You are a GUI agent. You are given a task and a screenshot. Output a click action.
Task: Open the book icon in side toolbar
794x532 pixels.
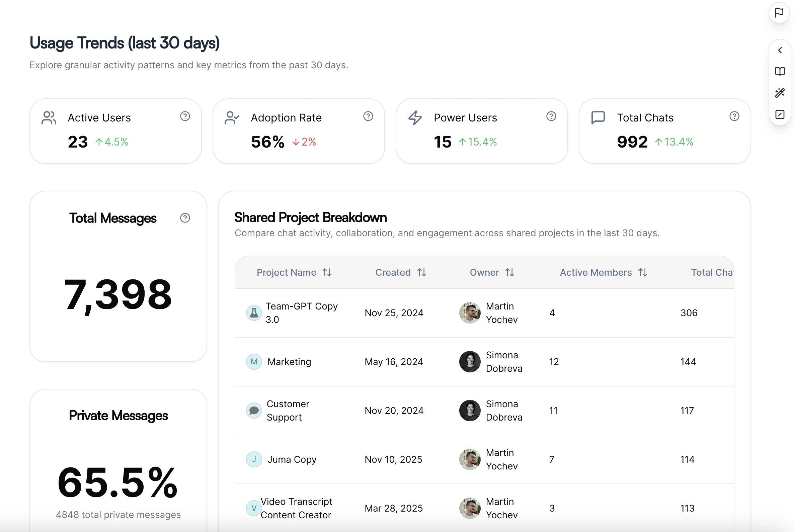(780, 72)
